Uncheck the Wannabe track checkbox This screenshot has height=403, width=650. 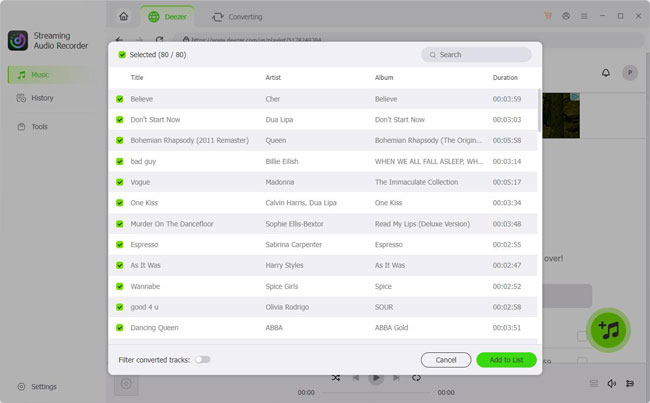(x=120, y=286)
